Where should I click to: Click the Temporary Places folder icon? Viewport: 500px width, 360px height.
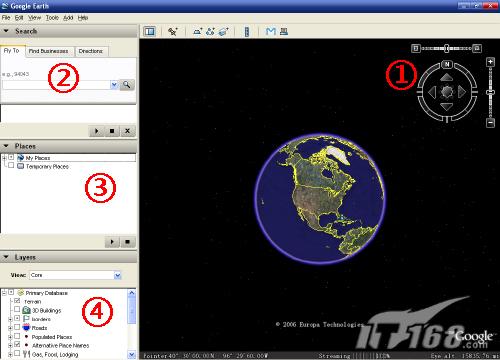pos(21,166)
